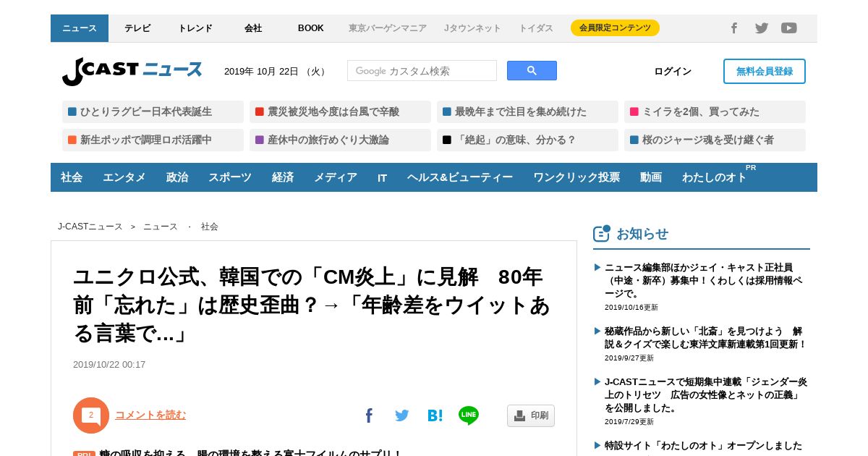Click the 印刷 print button

click(x=531, y=415)
